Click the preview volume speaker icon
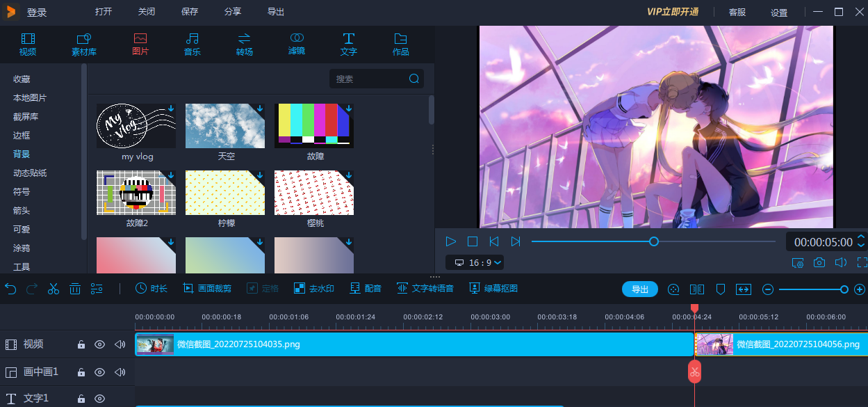Image resolution: width=868 pixels, height=407 pixels. pos(841,263)
